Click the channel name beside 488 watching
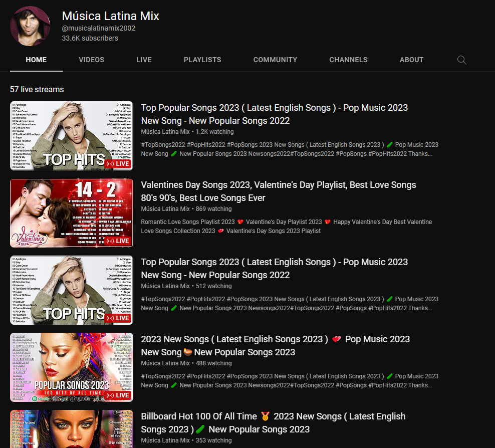Viewport: 495px width, 448px height. 165,363
